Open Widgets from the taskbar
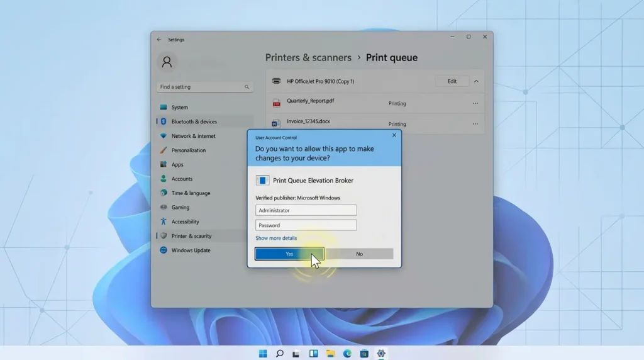 point(313,354)
